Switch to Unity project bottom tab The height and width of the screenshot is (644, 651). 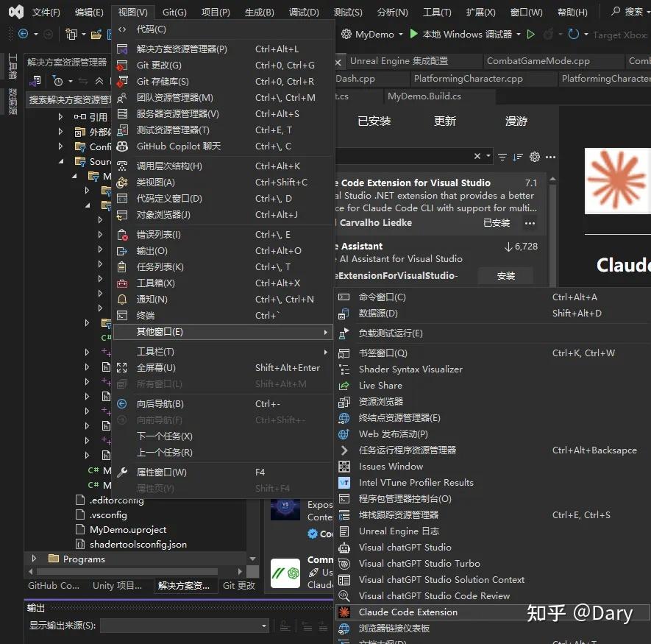click(x=117, y=586)
